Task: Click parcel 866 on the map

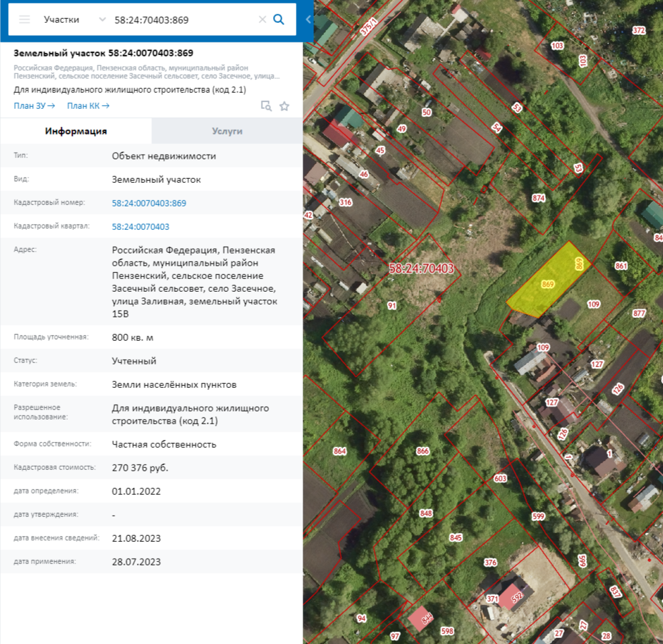Action: point(422,451)
